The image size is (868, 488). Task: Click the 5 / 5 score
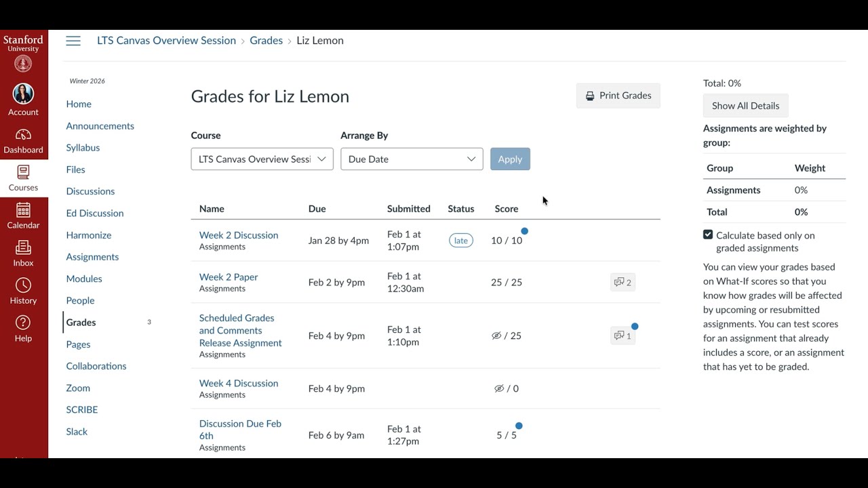pos(507,435)
